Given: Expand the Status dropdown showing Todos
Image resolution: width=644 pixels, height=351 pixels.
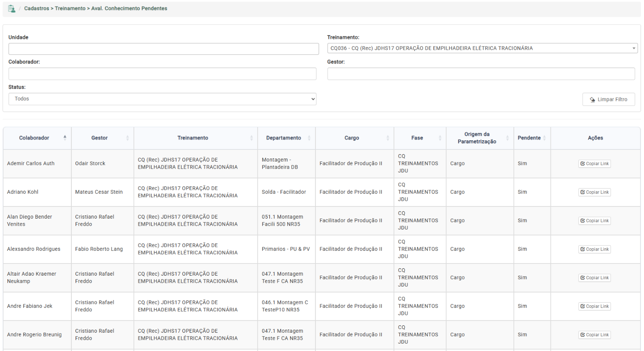Looking at the screenshot, I should click(x=162, y=99).
